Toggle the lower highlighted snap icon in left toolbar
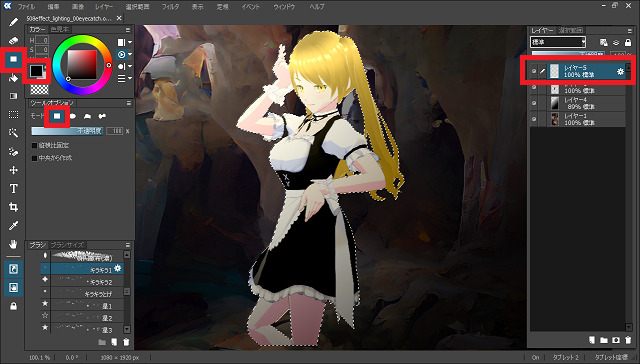The width and height of the screenshot is (640, 364). pos(13,288)
